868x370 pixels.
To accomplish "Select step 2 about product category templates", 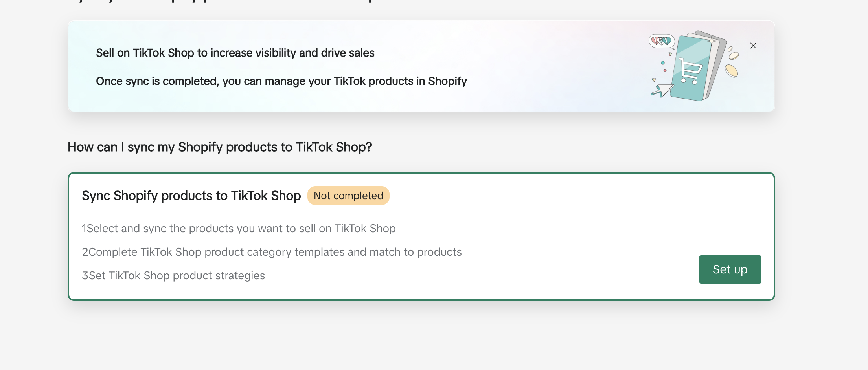I will [272, 252].
